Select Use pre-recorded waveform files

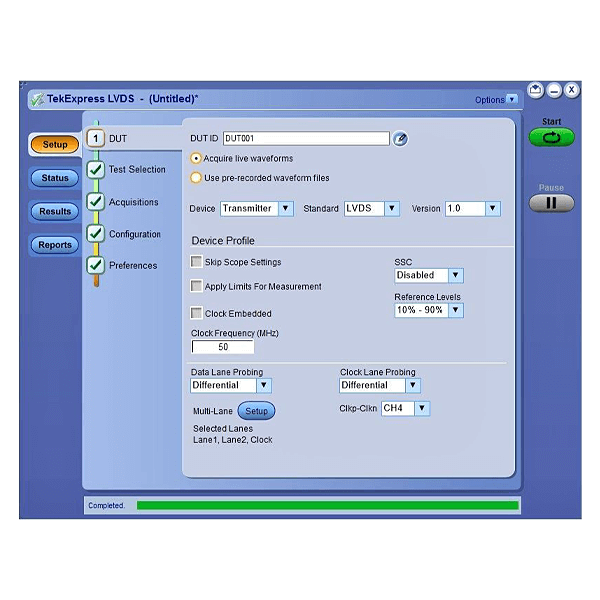[x=196, y=178]
